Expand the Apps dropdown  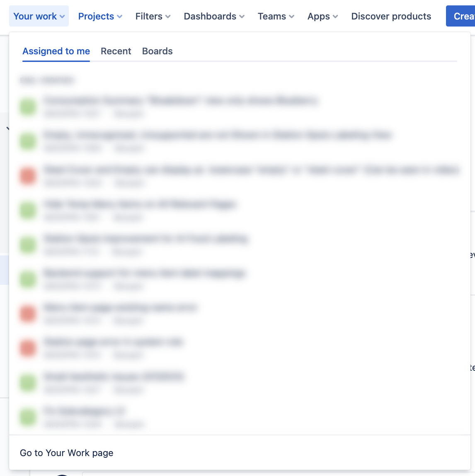[322, 16]
